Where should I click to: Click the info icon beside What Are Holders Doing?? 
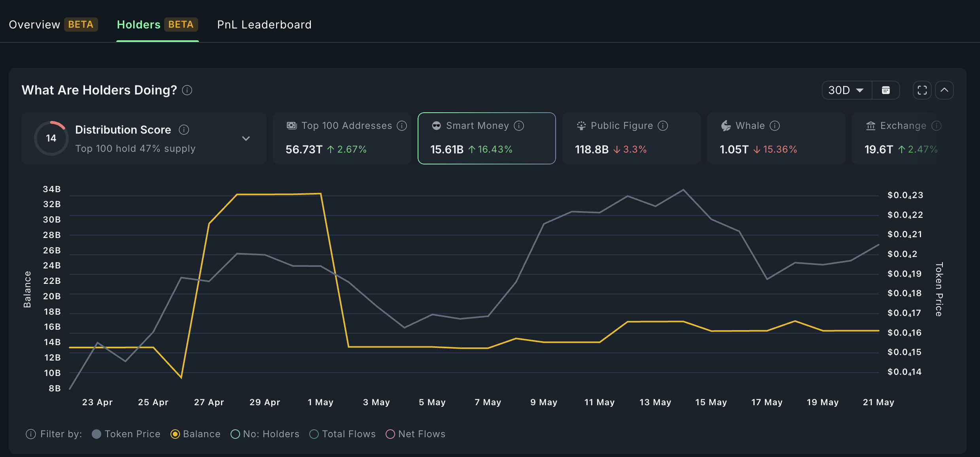(186, 90)
